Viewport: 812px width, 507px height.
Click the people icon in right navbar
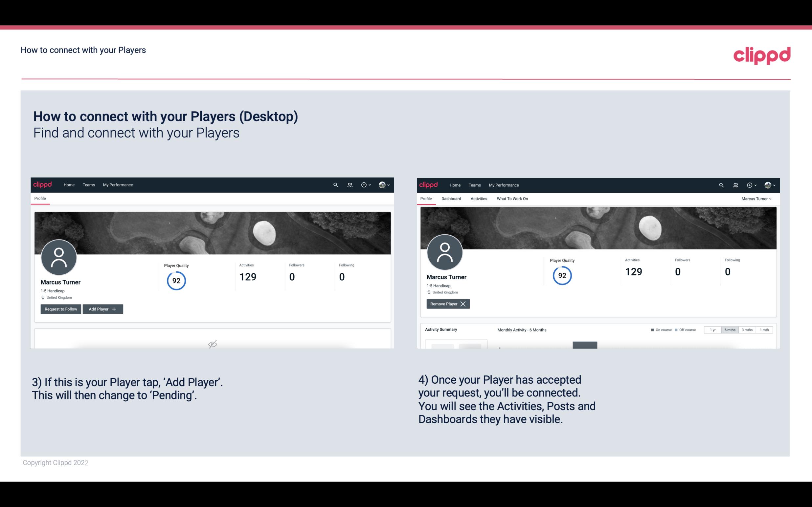pyautogui.click(x=735, y=184)
